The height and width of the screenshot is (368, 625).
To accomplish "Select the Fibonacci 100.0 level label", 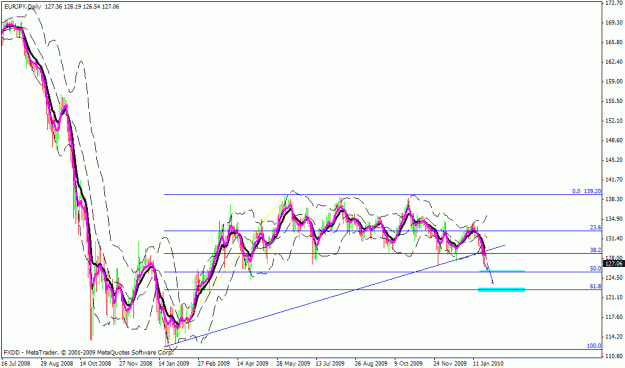I will coord(594,346).
